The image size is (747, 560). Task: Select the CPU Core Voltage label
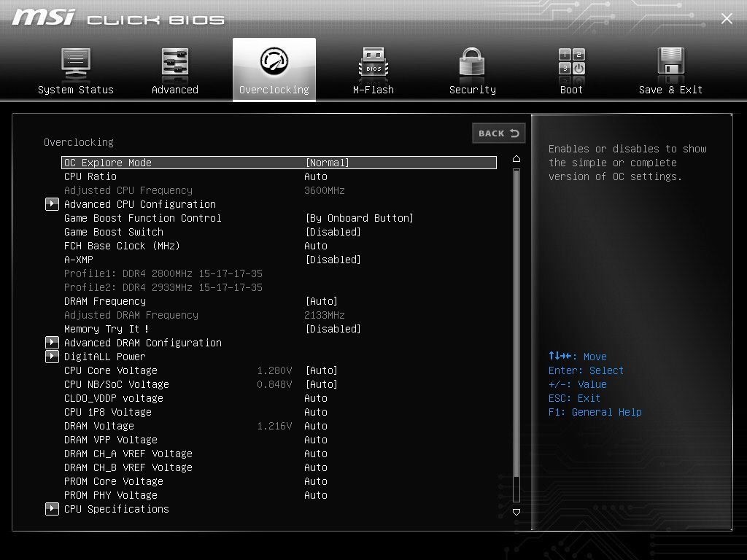point(111,370)
